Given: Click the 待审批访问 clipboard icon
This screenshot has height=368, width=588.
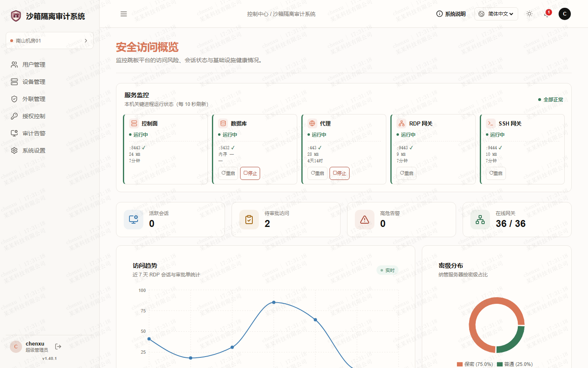Looking at the screenshot, I should click(249, 220).
